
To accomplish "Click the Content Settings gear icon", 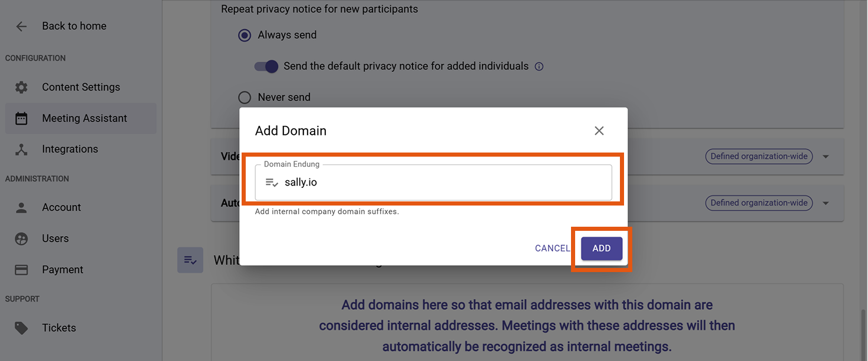I will pos(21,87).
